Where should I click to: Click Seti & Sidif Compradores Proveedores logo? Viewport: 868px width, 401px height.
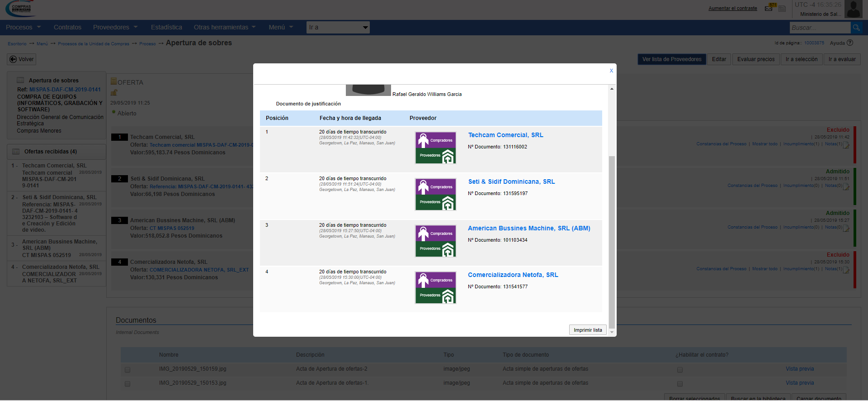click(436, 195)
